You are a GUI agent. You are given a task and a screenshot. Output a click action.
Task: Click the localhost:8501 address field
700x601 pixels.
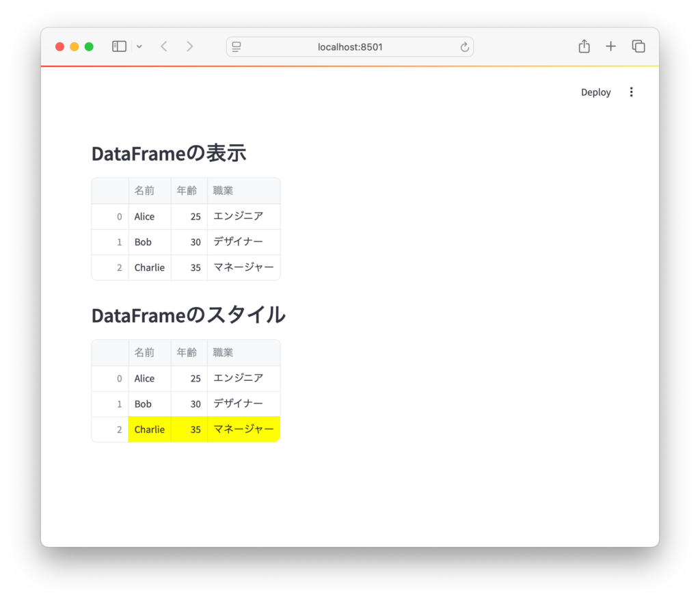(350, 47)
